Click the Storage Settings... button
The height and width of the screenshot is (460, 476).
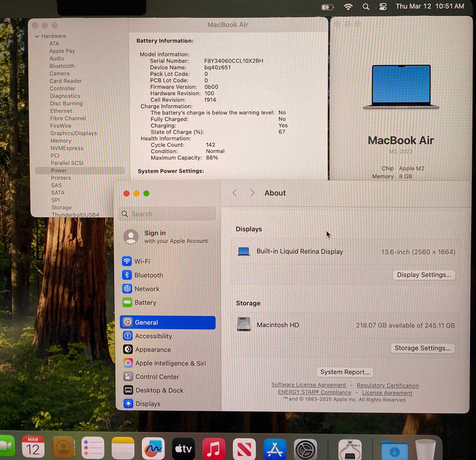[x=423, y=348]
